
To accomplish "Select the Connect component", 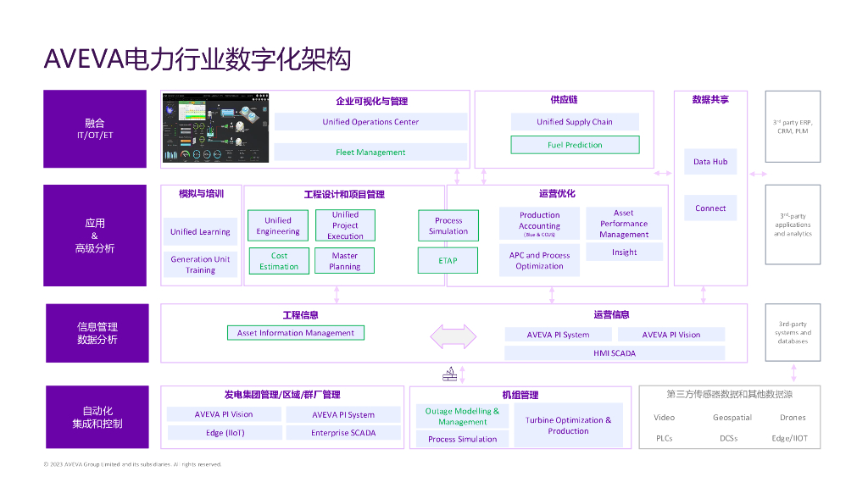I will click(710, 208).
